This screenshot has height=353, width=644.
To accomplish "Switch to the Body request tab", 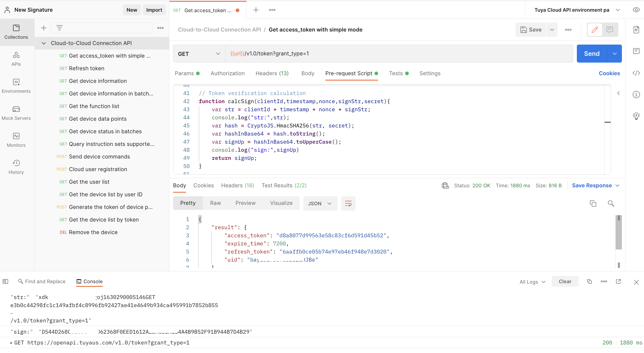I will (x=308, y=73).
